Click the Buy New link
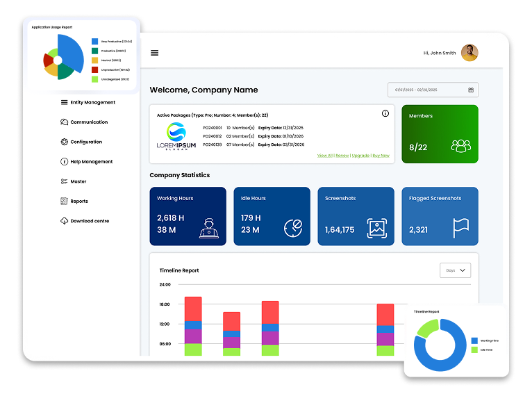Image resolution: width=532 pixels, height=394 pixels. (x=381, y=156)
